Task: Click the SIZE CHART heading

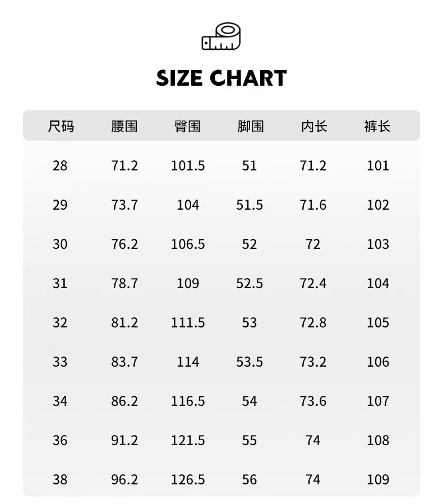Action: click(x=221, y=78)
